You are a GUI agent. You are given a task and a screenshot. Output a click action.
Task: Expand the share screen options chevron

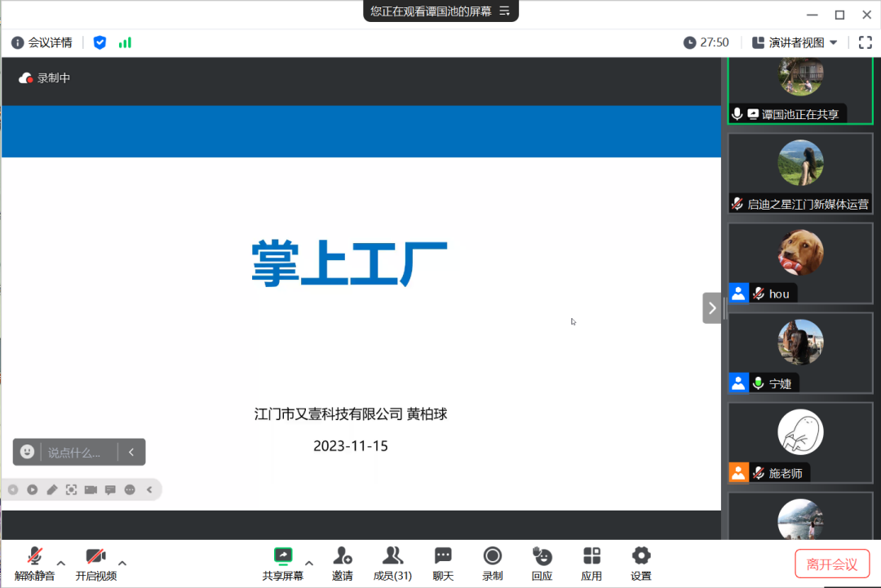(308, 563)
